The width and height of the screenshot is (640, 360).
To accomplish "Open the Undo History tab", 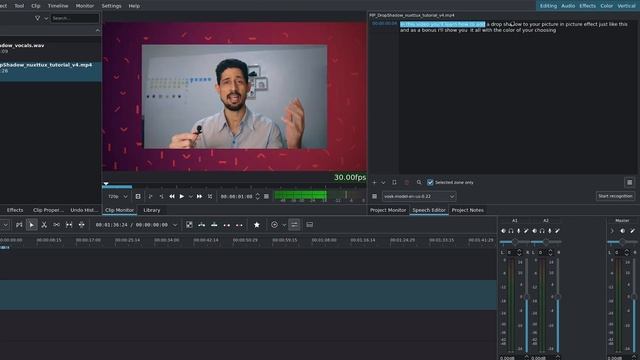I will pos(84,210).
